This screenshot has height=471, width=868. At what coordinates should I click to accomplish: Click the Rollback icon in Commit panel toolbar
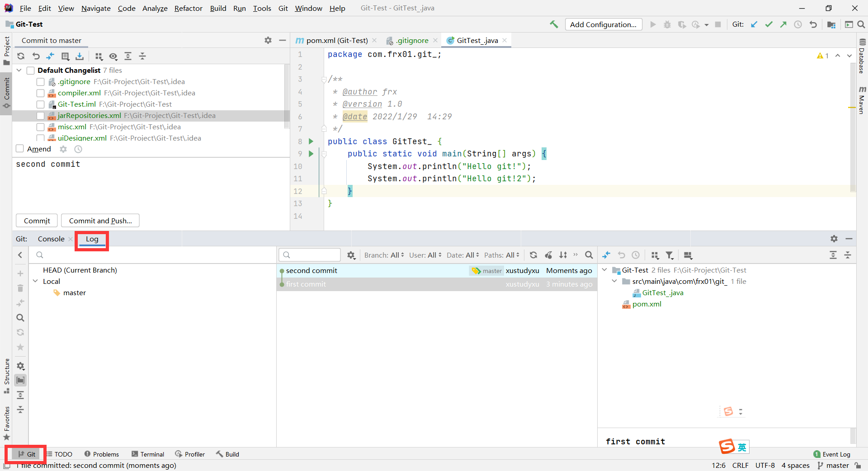36,56
